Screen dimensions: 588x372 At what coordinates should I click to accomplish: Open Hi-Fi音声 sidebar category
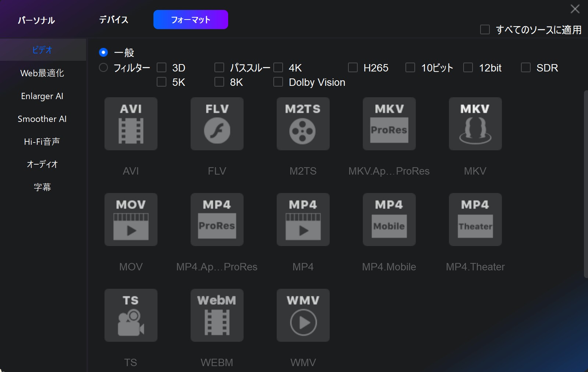point(42,142)
